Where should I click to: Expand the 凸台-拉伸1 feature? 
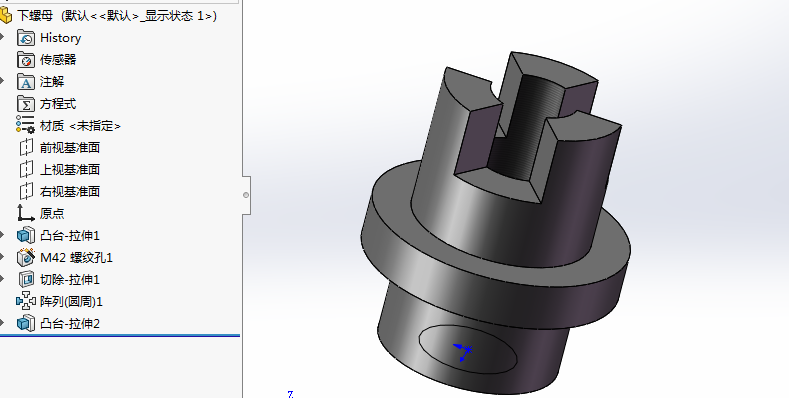(x=2, y=235)
